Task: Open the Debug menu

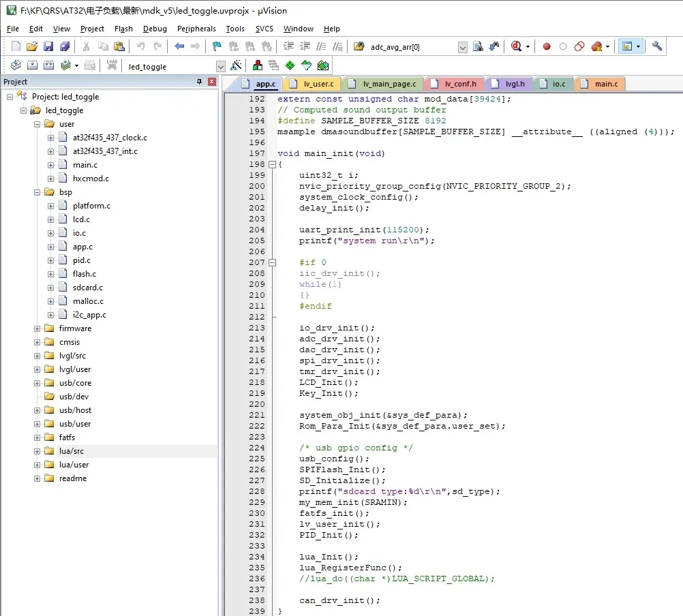Action: pyautogui.click(x=155, y=29)
